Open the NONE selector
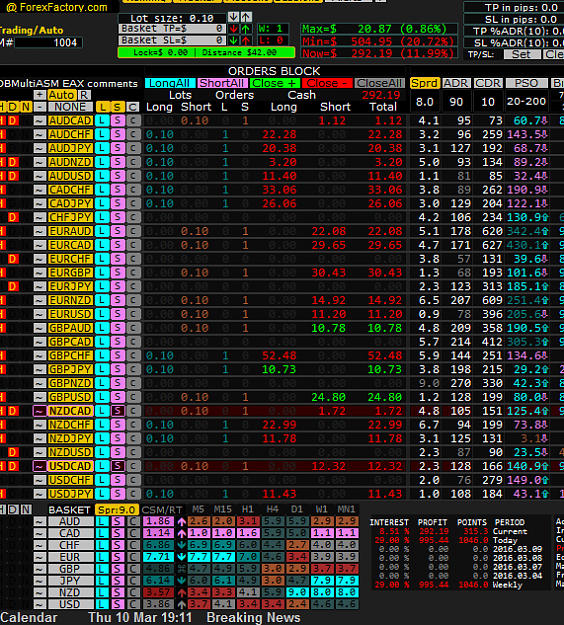564x625 pixels. [x=70, y=107]
